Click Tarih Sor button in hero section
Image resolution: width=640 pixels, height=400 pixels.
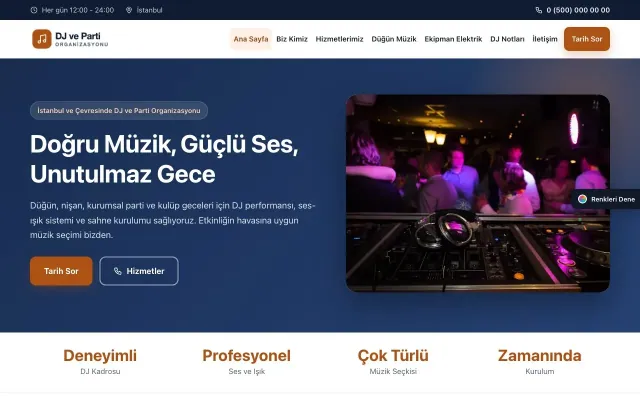(x=61, y=271)
